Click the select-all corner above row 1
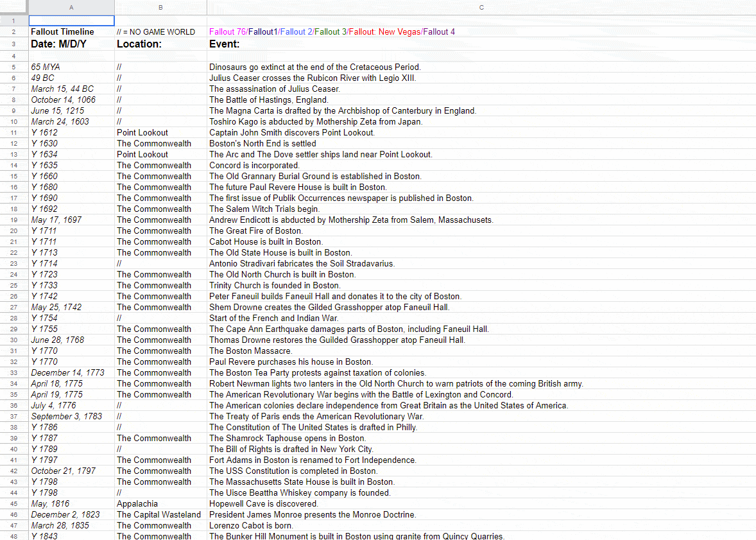 coord(13,7)
